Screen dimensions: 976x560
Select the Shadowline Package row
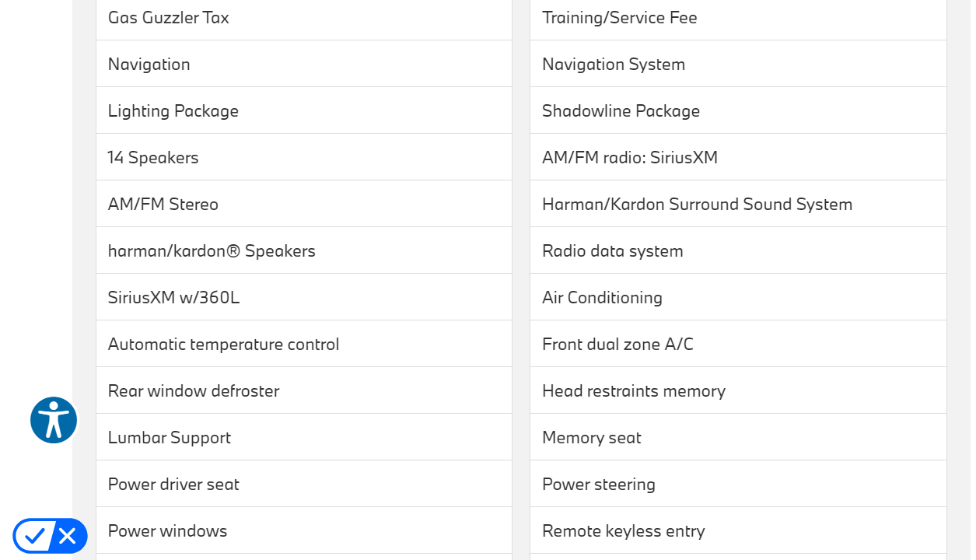[x=621, y=110]
